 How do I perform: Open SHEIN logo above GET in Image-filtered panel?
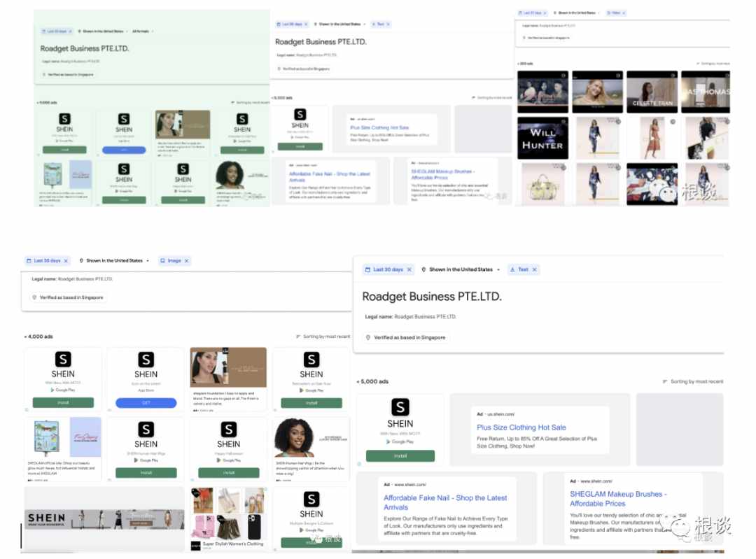click(x=146, y=360)
